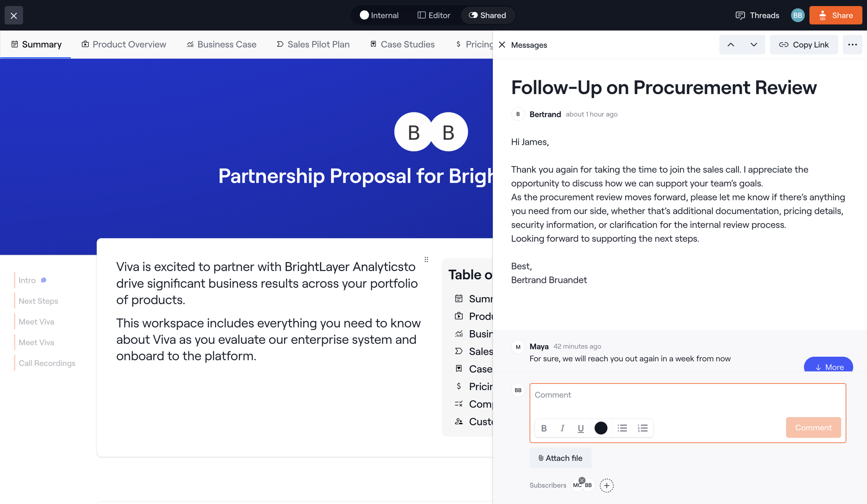Screen dimensions: 867x504
Task: Jump to Next Steps section
Action: 38,301
